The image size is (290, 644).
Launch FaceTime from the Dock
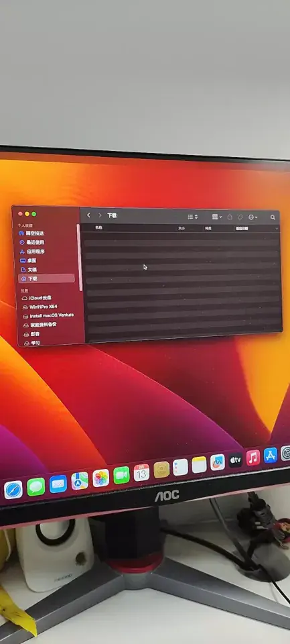[121, 475]
